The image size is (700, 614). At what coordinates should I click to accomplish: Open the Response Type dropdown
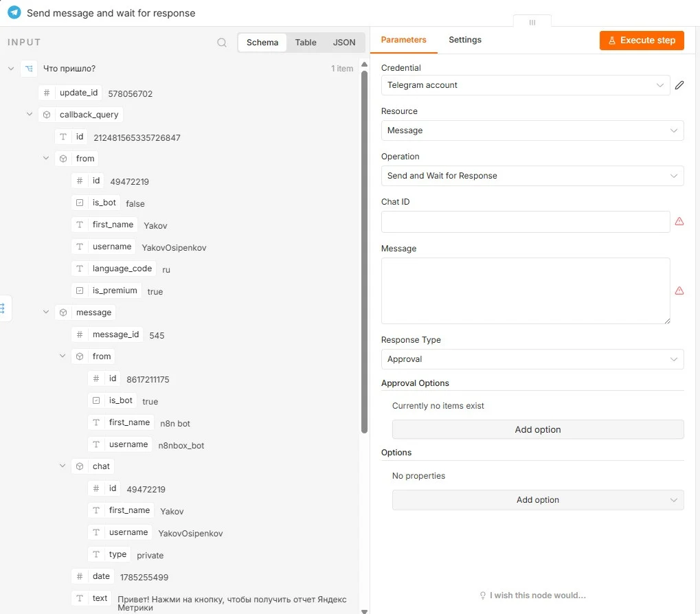point(532,359)
